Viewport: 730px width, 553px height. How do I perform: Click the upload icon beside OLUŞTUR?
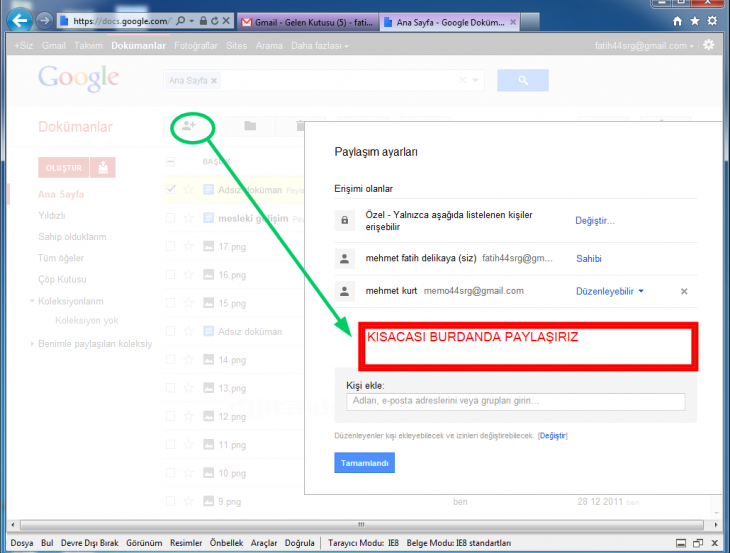tap(103, 167)
